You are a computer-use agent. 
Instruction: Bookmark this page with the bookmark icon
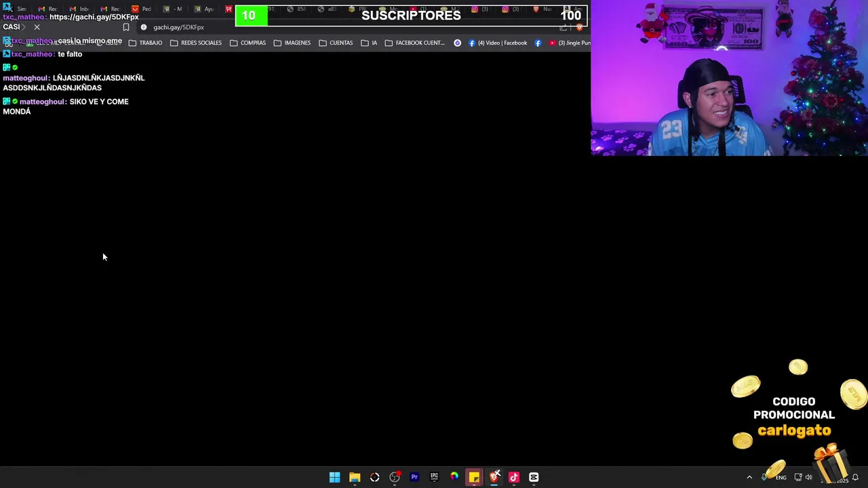point(125,27)
